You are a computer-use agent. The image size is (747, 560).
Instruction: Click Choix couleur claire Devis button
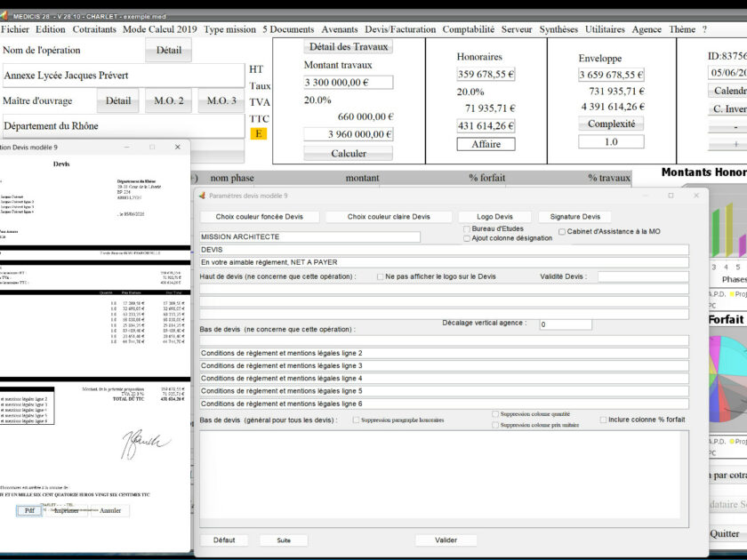pyautogui.click(x=389, y=217)
